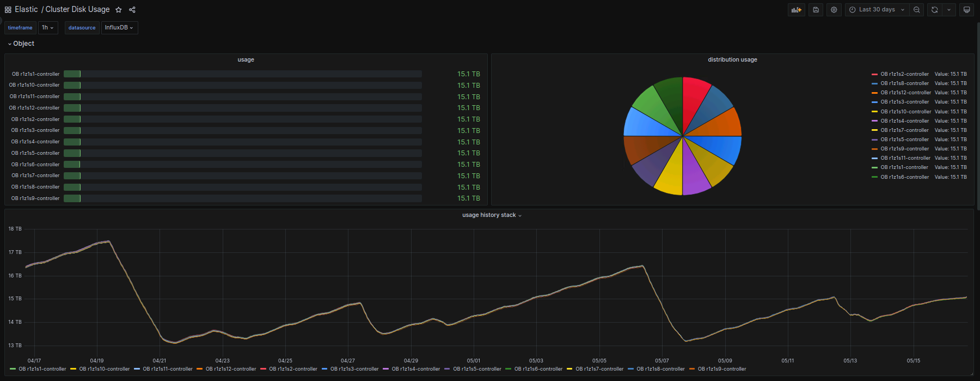Toggle OB r1z1s2-controller in pie legend
The height and width of the screenshot is (381, 980).
tap(904, 74)
